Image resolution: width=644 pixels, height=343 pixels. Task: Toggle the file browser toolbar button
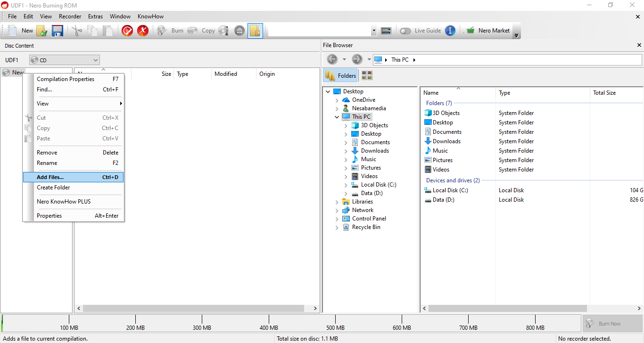255,31
